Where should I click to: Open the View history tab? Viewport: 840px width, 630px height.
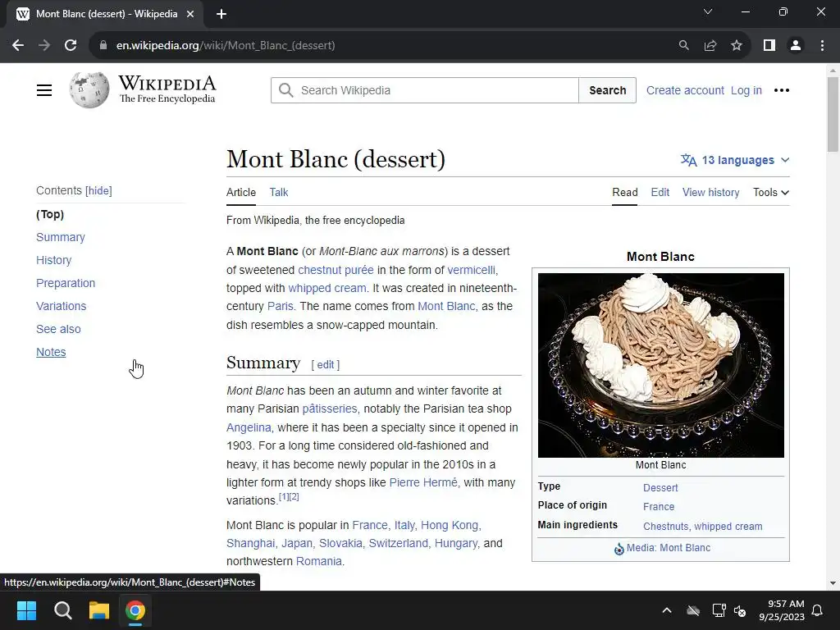click(710, 192)
